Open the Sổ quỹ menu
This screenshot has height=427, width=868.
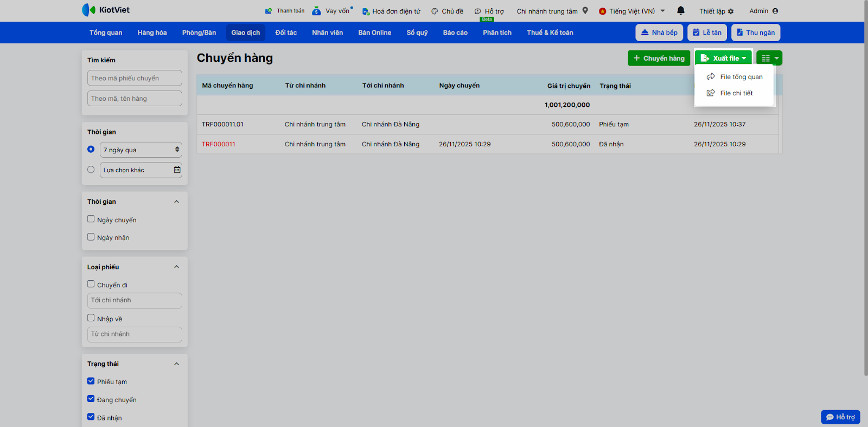(x=417, y=33)
